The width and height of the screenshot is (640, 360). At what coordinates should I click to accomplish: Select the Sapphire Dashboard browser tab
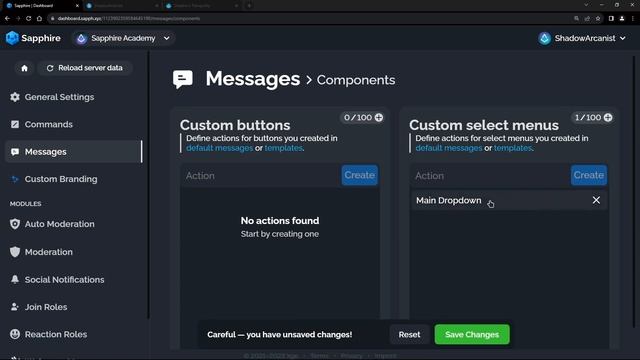pos(42,6)
